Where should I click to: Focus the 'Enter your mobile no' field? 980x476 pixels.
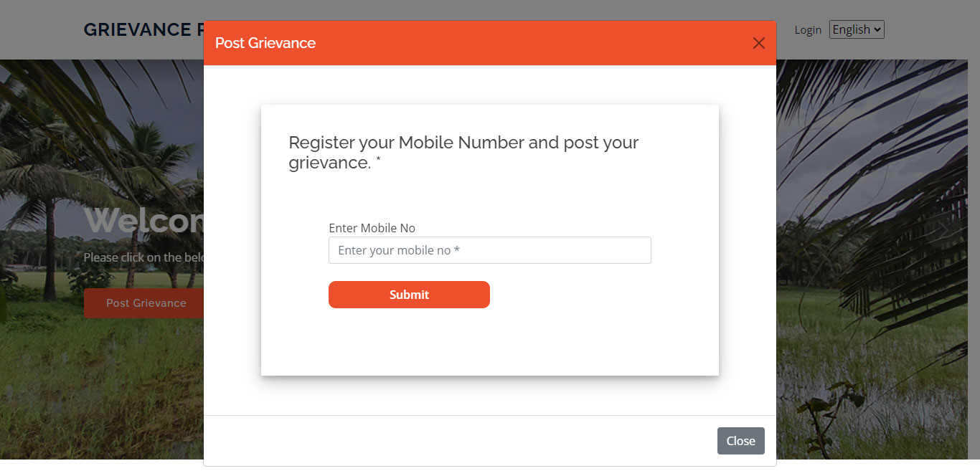[489, 250]
